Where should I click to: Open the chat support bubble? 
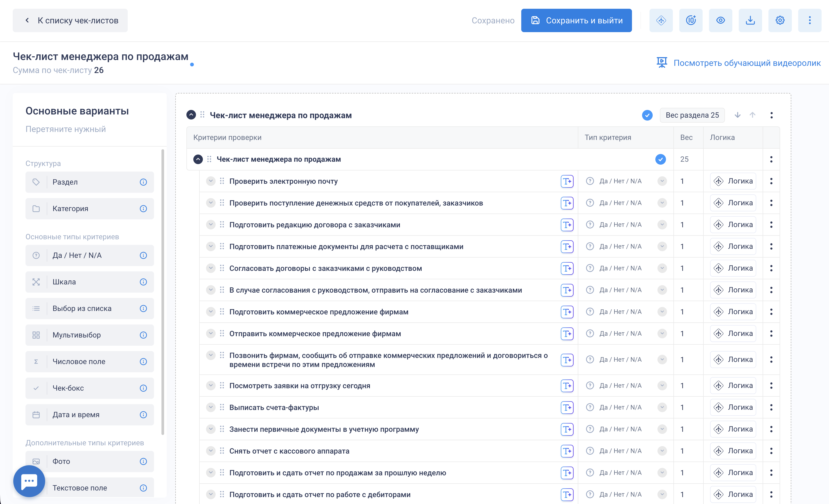coord(29,481)
